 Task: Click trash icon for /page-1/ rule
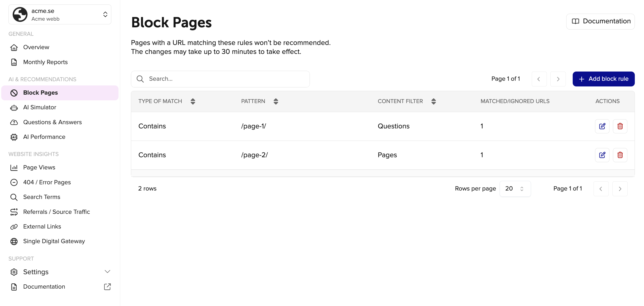click(620, 126)
